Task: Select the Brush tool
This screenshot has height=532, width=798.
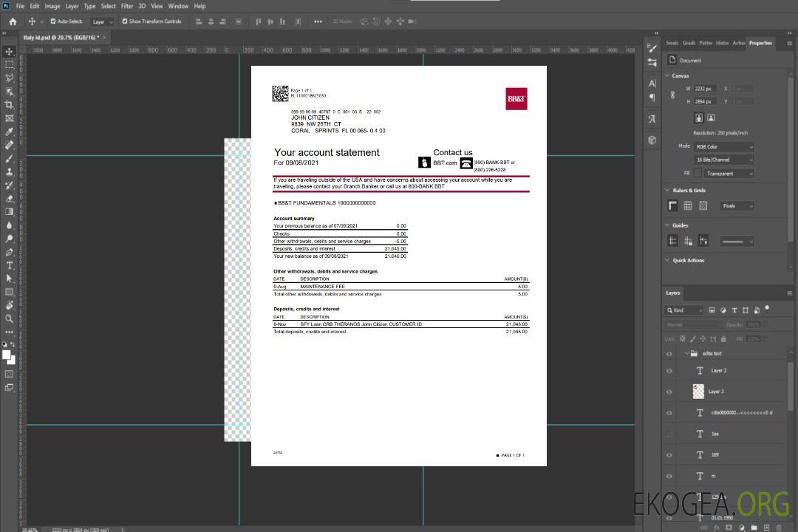Action: (9, 158)
